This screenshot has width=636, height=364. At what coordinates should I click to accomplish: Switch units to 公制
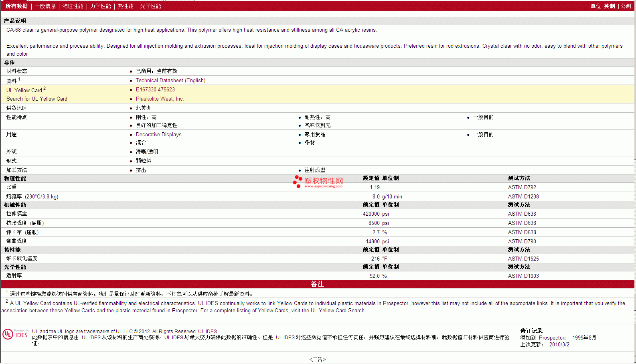coord(626,6)
